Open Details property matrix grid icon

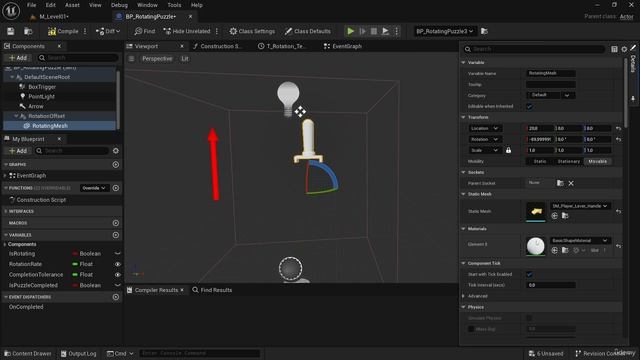pyautogui.click(x=614, y=49)
